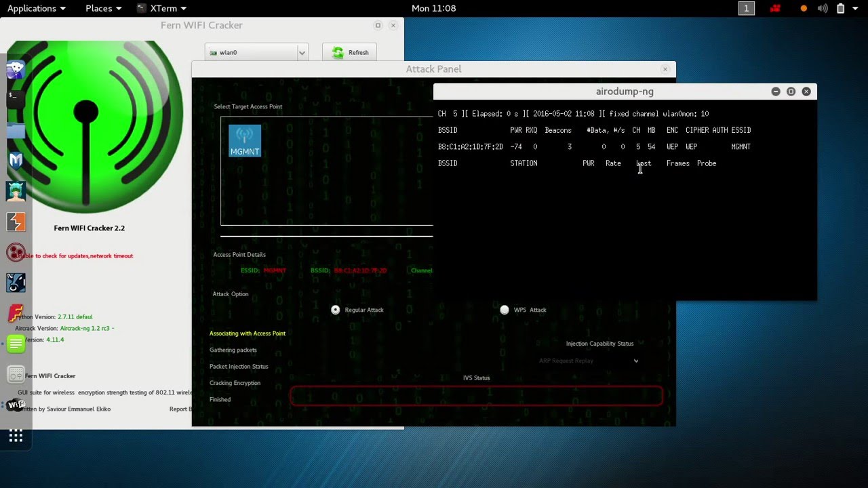Click the Attack Panel title bar

point(434,69)
